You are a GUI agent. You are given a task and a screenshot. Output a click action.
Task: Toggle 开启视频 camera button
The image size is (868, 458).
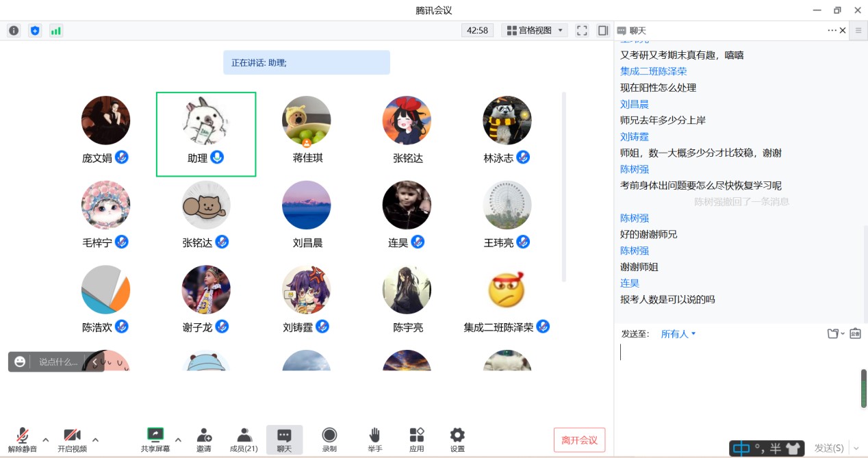[72, 440]
